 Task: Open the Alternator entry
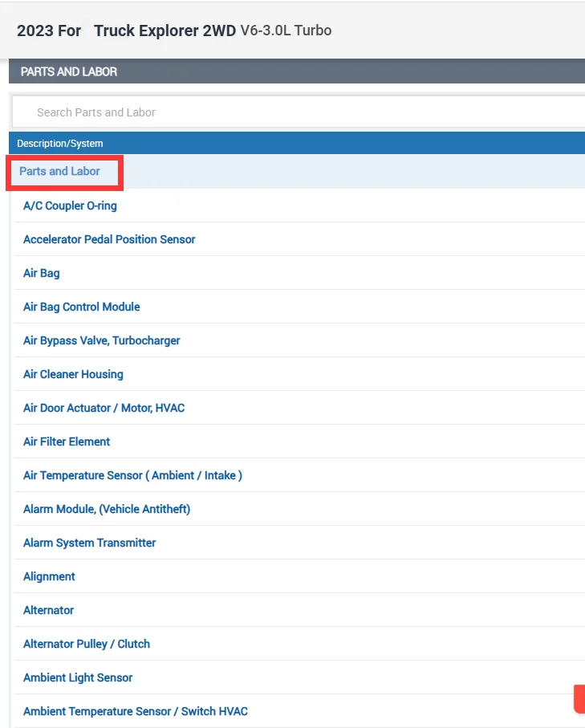[x=49, y=610]
